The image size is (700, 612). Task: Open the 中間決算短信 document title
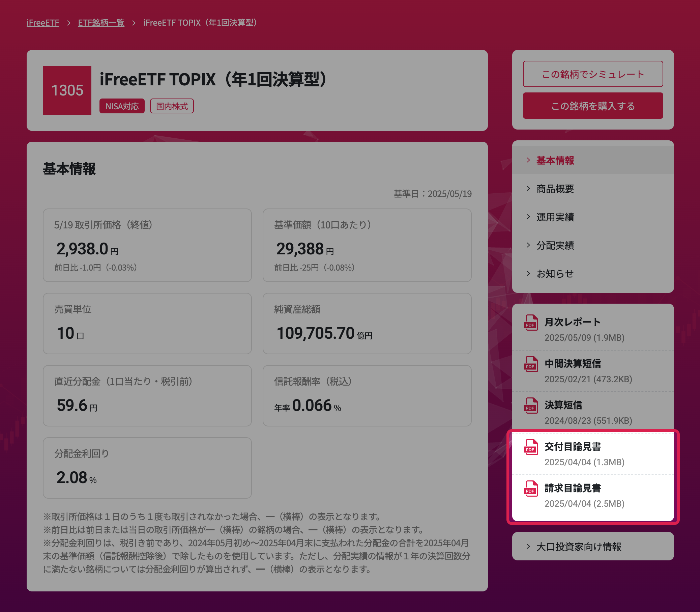click(572, 363)
